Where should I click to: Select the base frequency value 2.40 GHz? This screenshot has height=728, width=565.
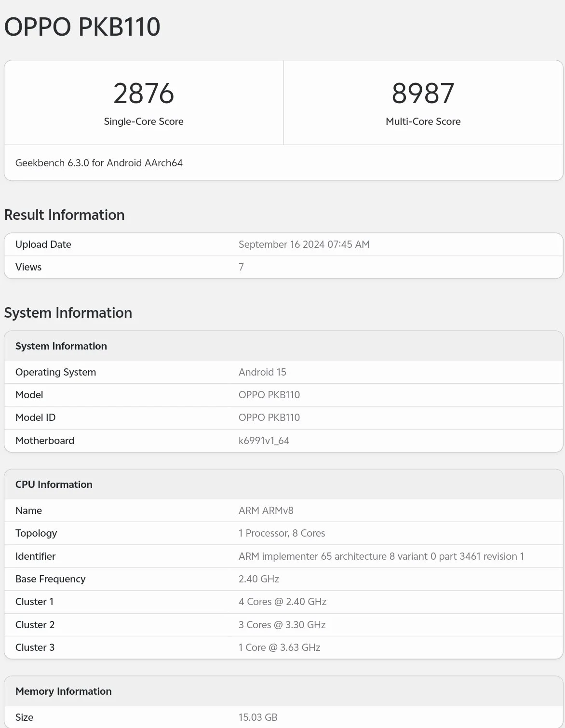(x=259, y=579)
